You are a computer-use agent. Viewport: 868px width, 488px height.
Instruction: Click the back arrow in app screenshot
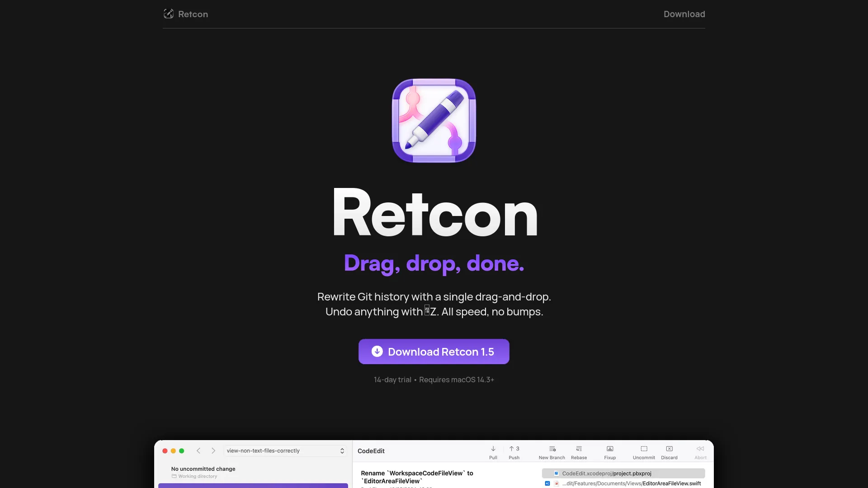tap(198, 451)
